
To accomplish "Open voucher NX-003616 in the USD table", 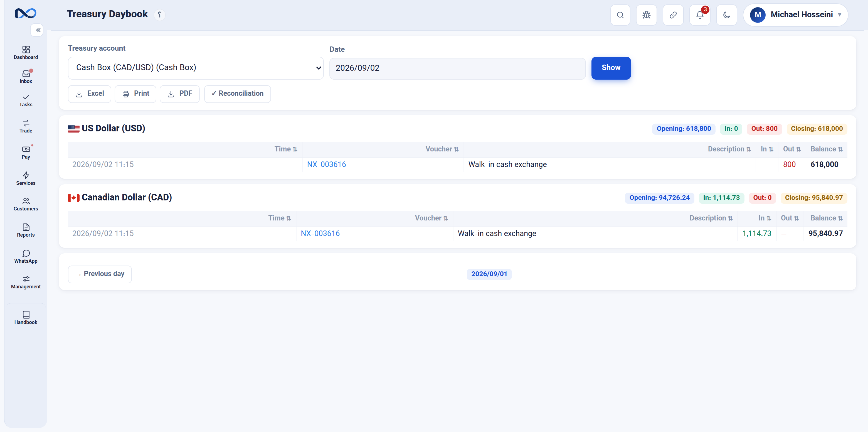I will 326,165.
